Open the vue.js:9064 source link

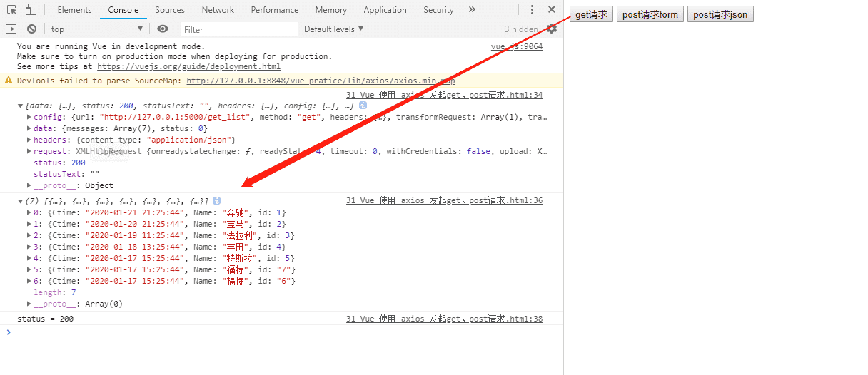[517, 46]
